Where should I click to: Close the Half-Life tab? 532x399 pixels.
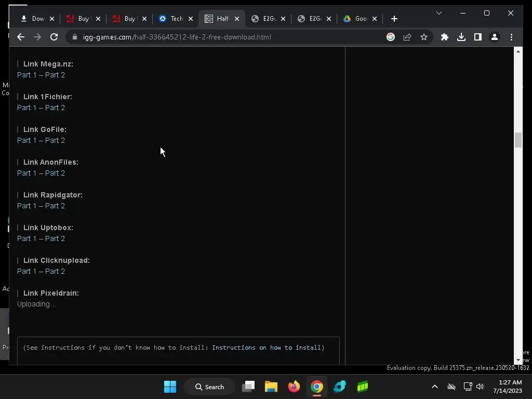point(237,19)
